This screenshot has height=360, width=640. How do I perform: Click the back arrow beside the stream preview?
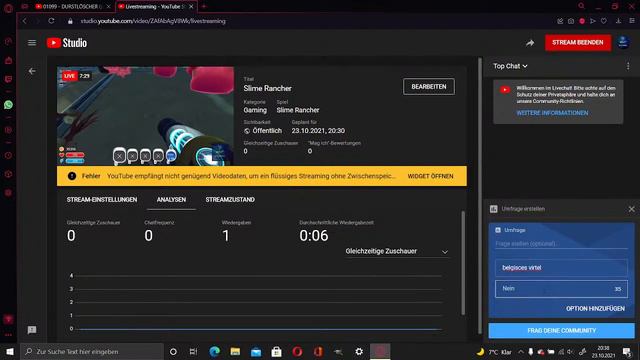[x=32, y=71]
